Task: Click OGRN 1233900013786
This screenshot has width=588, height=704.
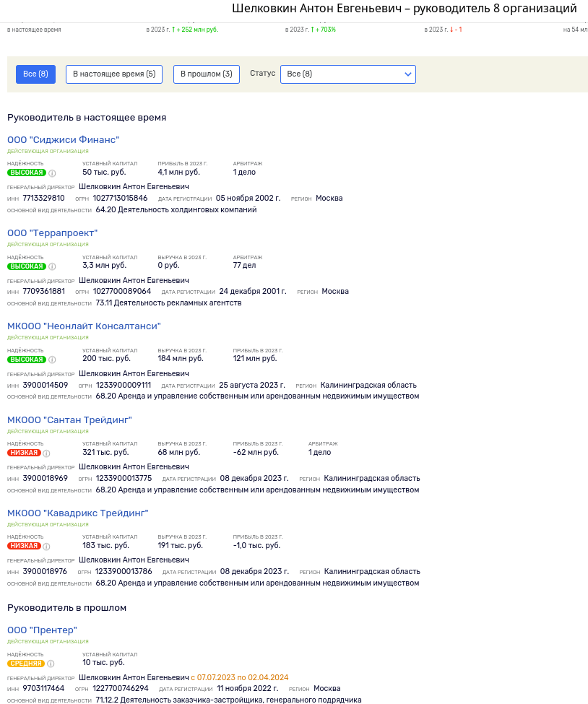Action: pyautogui.click(x=124, y=572)
